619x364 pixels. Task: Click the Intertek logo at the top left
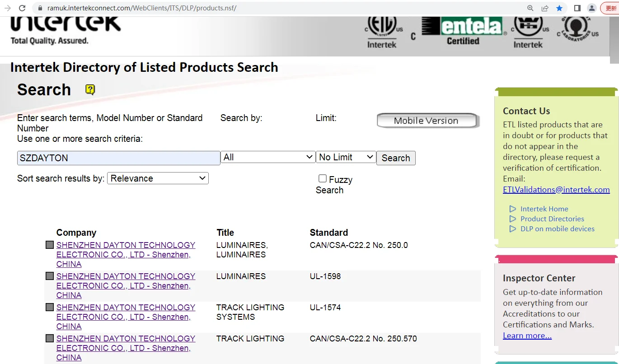(x=66, y=24)
